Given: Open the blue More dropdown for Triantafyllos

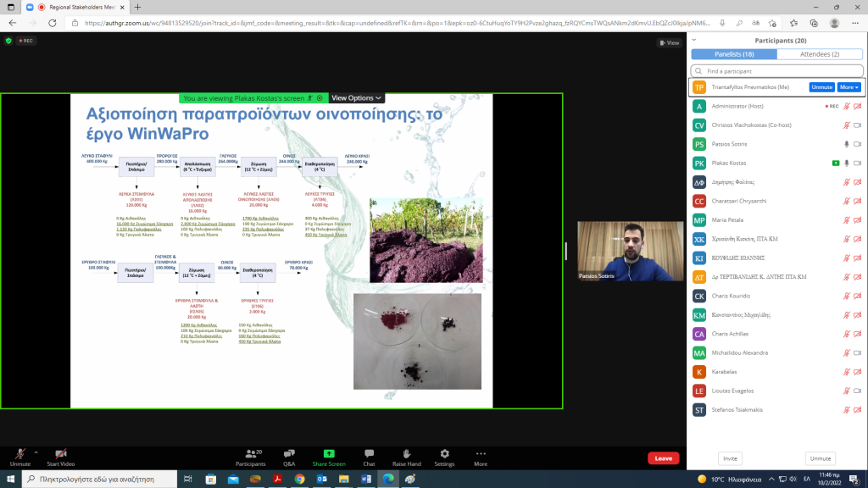Looking at the screenshot, I should [849, 87].
